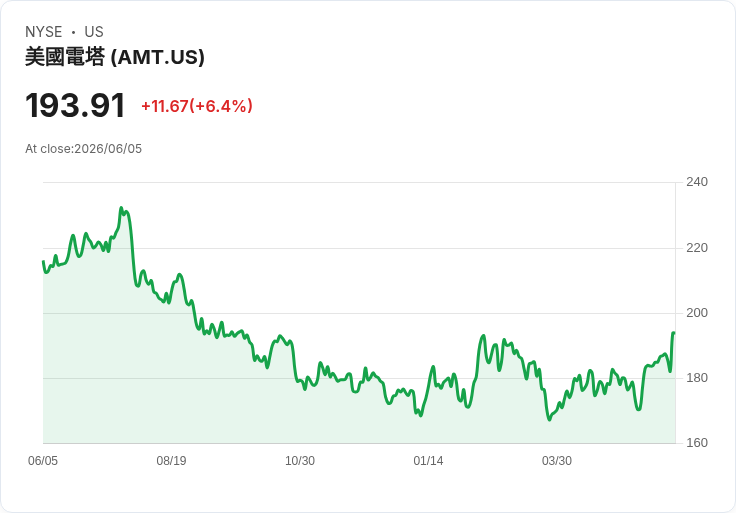Viewport: 736px width, 513px height.
Task: Click the US market label
Action: click(94, 32)
